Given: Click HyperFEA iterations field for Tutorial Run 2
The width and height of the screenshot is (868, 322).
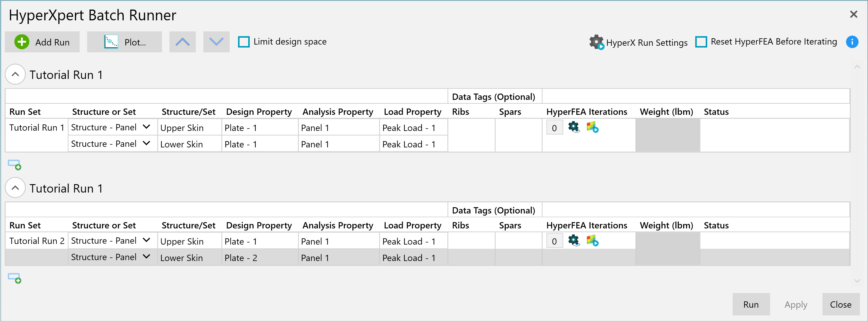Looking at the screenshot, I should point(554,241).
